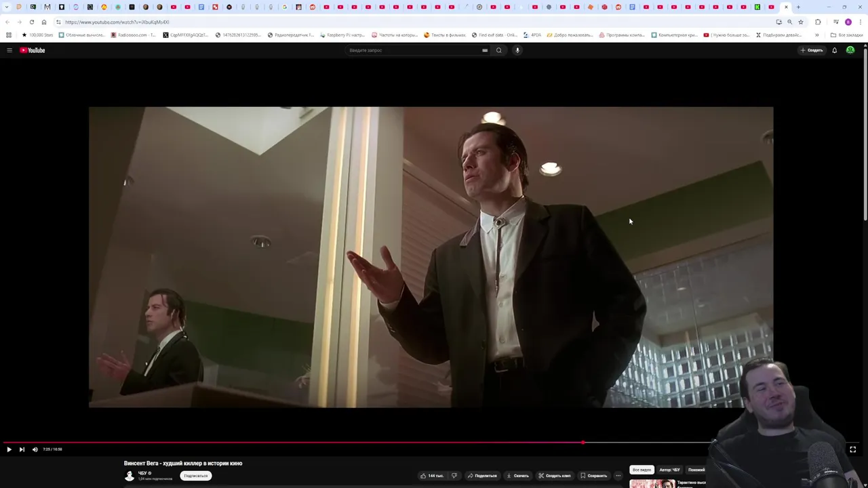The height and width of the screenshot is (488, 868).
Task: Open the ЧБУ channel name link
Action: coord(142,473)
